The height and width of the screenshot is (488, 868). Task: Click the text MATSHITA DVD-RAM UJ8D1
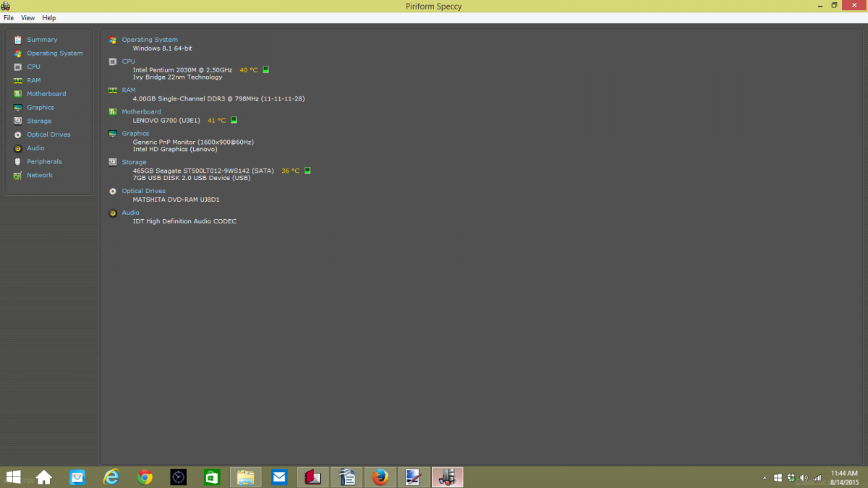click(176, 200)
